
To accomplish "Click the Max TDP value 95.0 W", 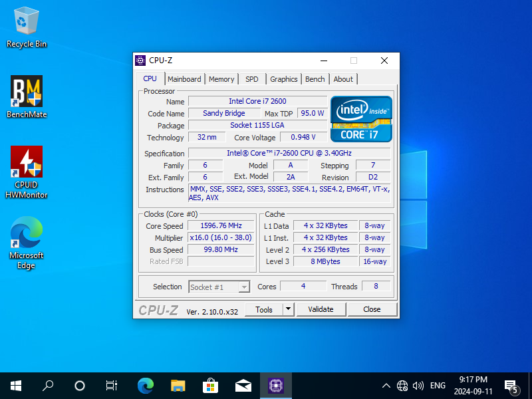I will (312, 113).
